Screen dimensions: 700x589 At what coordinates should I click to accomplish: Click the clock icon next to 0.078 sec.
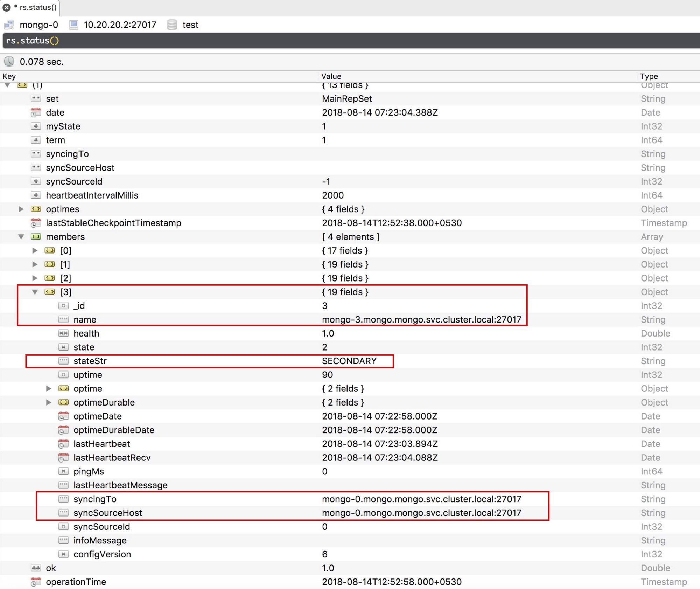(9, 62)
